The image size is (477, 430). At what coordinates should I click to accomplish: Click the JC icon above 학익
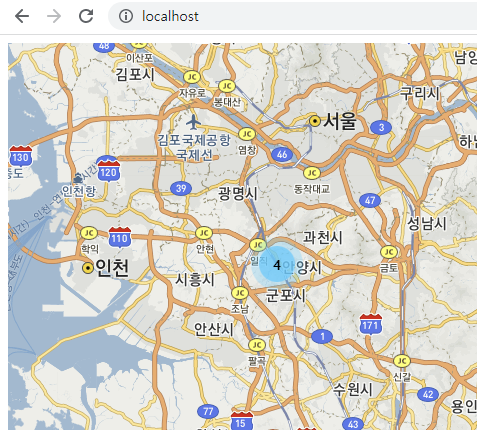[x=89, y=233]
